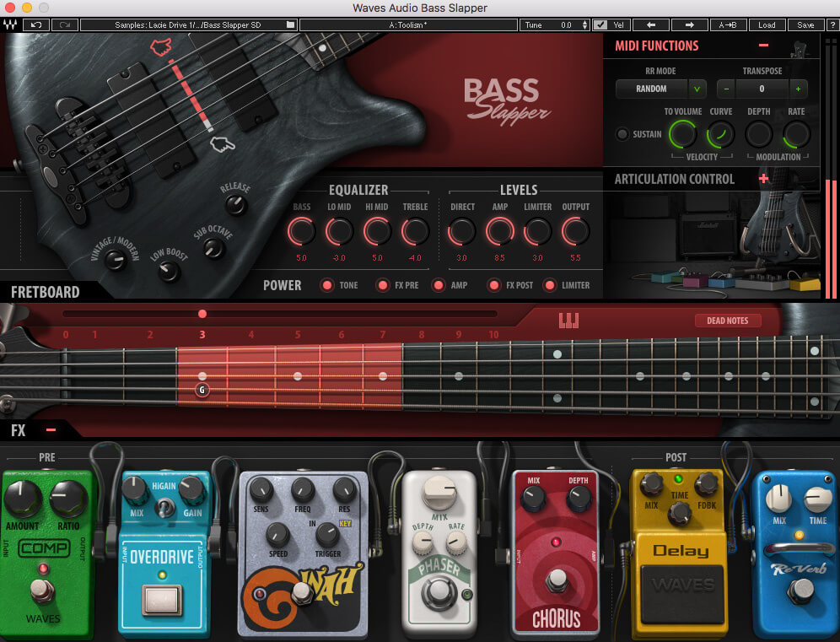Open help with the question mark
Screen dimensions: 840x642
click(832, 24)
